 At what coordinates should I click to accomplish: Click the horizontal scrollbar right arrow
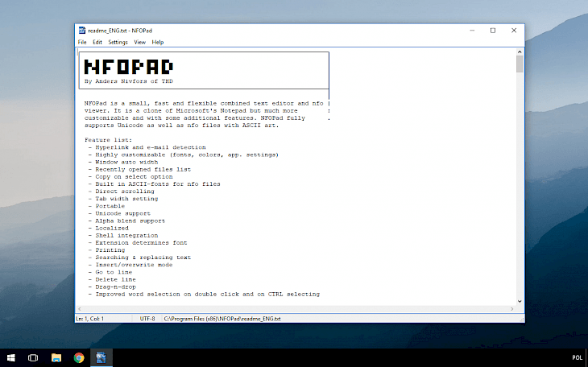coord(511,309)
